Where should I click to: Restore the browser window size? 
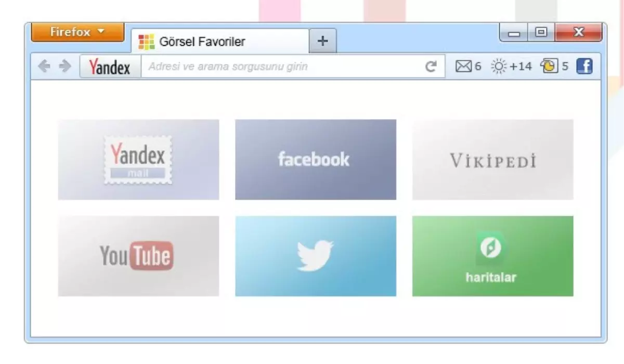point(541,32)
